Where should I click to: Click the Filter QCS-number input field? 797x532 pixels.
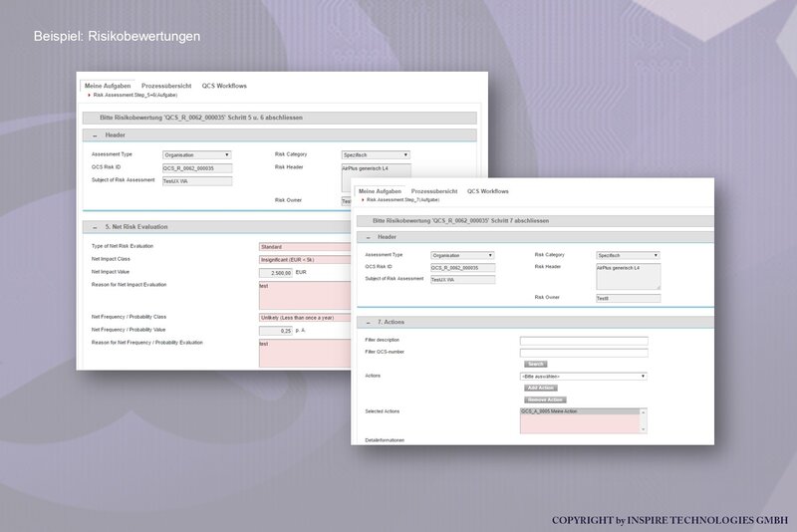[x=584, y=353]
